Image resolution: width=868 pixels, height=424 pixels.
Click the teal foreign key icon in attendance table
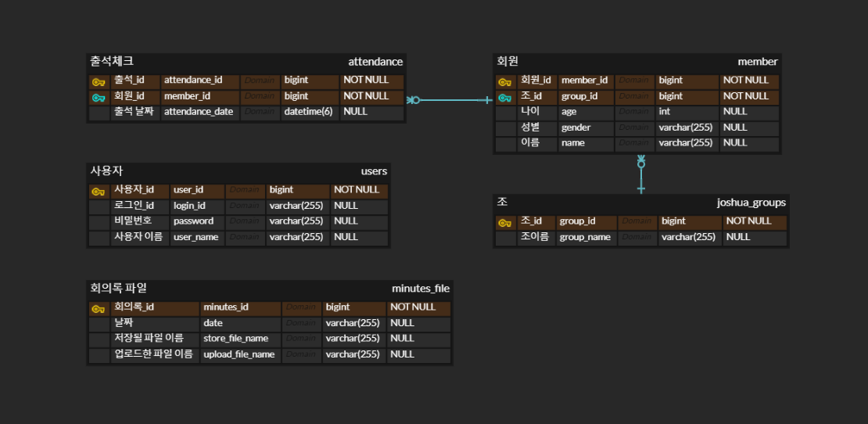[x=99, y=97]
